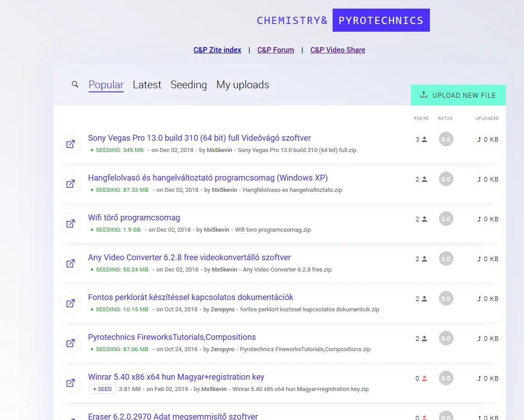
Task: Click ratio 0.0 badge for Wifi törő row
Action: (x=446, y=219)
